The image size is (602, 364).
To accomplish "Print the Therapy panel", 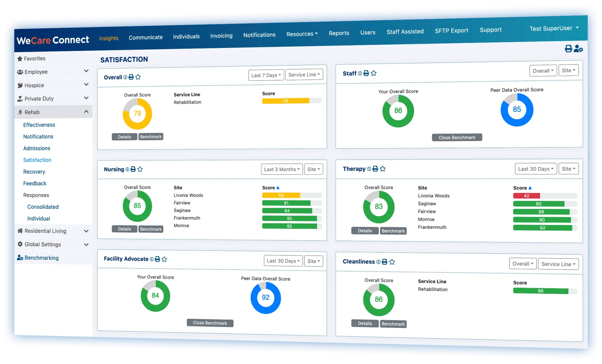I will 375,169.
